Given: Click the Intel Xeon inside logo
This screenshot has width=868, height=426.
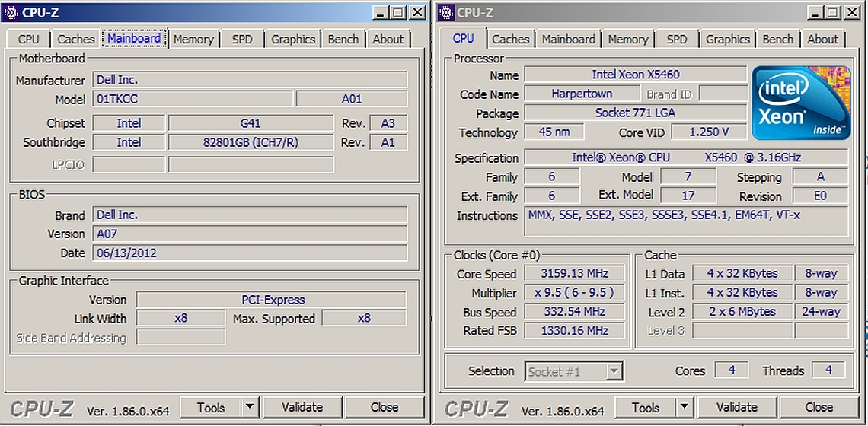Looking at the screenshot, I should click(x=801, y=103).
